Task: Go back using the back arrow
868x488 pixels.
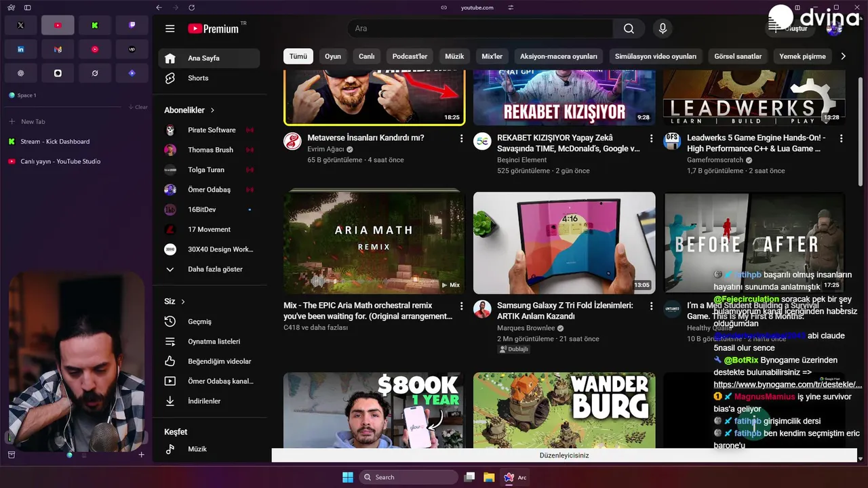Action: tap(159, 7)
